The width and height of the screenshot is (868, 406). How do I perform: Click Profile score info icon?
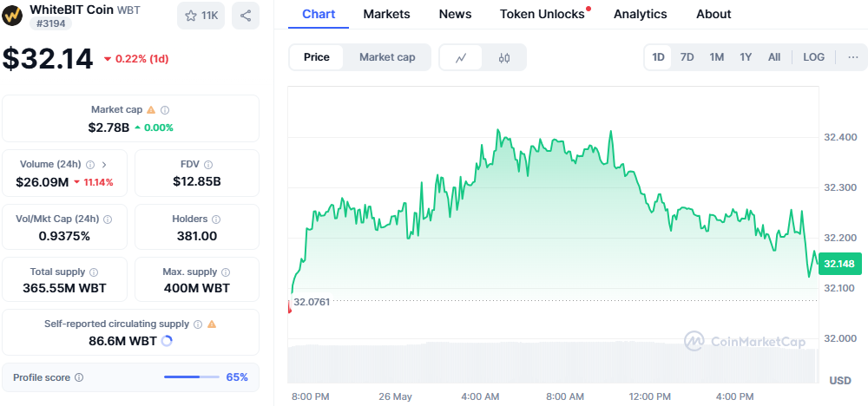pos(79,377)
